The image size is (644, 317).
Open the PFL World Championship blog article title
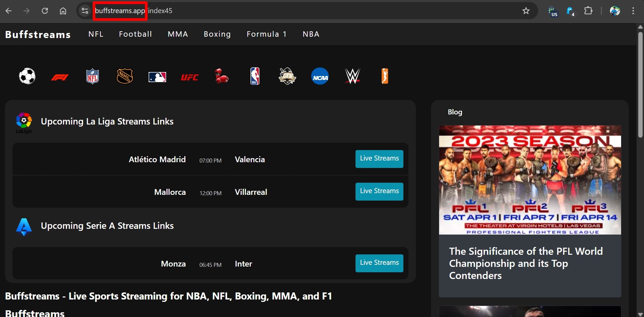pyautogui.click(x=526, y=263)
